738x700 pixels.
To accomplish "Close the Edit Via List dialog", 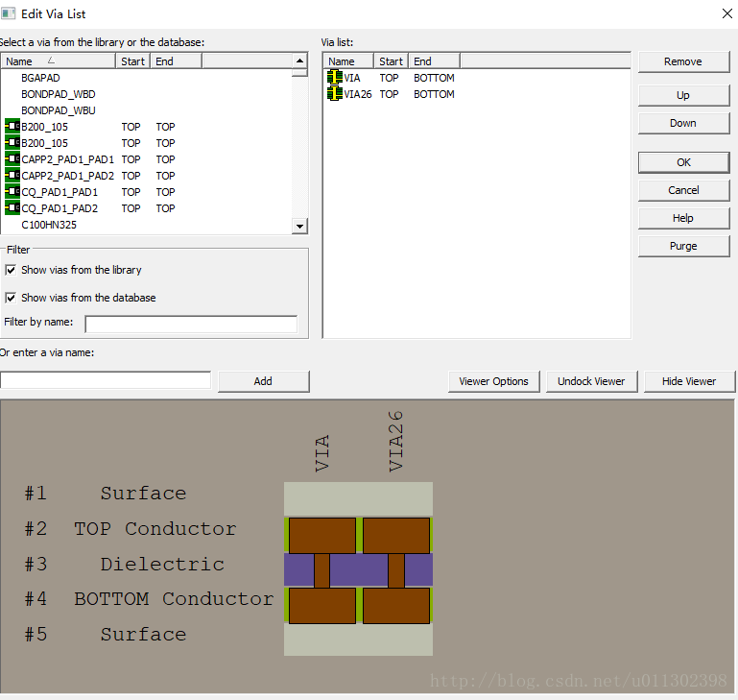I will [x=726, y=13].
